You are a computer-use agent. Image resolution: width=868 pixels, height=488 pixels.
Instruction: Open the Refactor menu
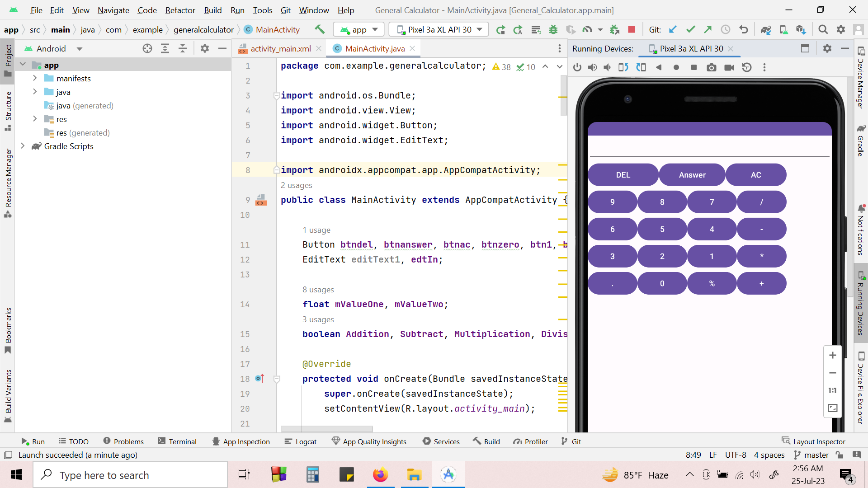180,10
